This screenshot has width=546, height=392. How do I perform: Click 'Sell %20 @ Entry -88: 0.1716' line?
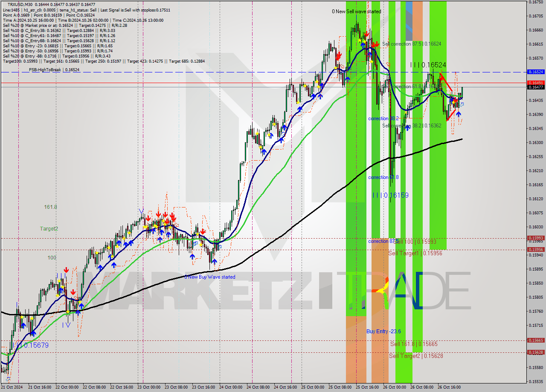click(56, 56)
